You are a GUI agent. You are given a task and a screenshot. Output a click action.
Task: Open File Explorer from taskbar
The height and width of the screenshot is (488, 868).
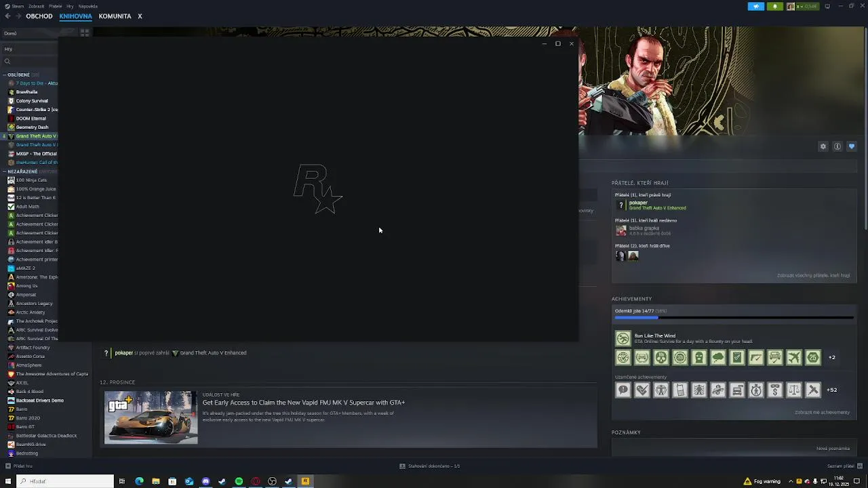point(156,481)
